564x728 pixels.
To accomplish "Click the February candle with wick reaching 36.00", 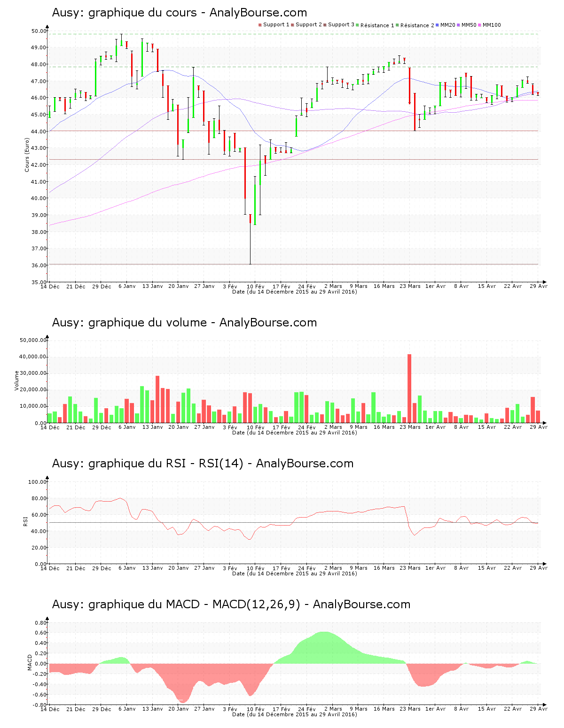I will [250, 240].
